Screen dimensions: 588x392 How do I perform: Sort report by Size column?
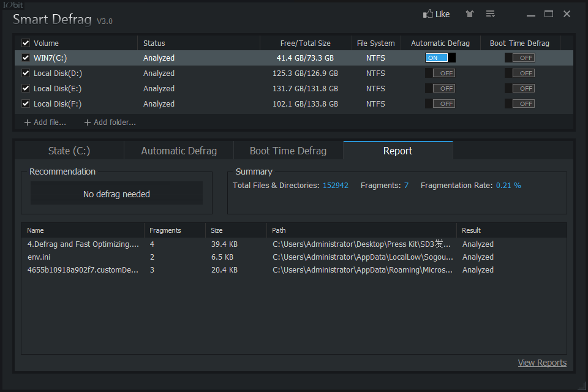[x=236, y=230]
